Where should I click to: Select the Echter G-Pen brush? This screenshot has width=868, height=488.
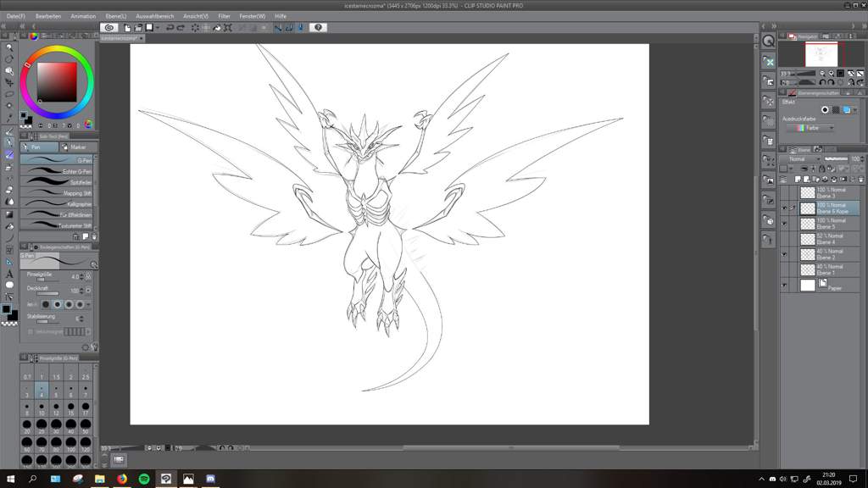point(57,171)
